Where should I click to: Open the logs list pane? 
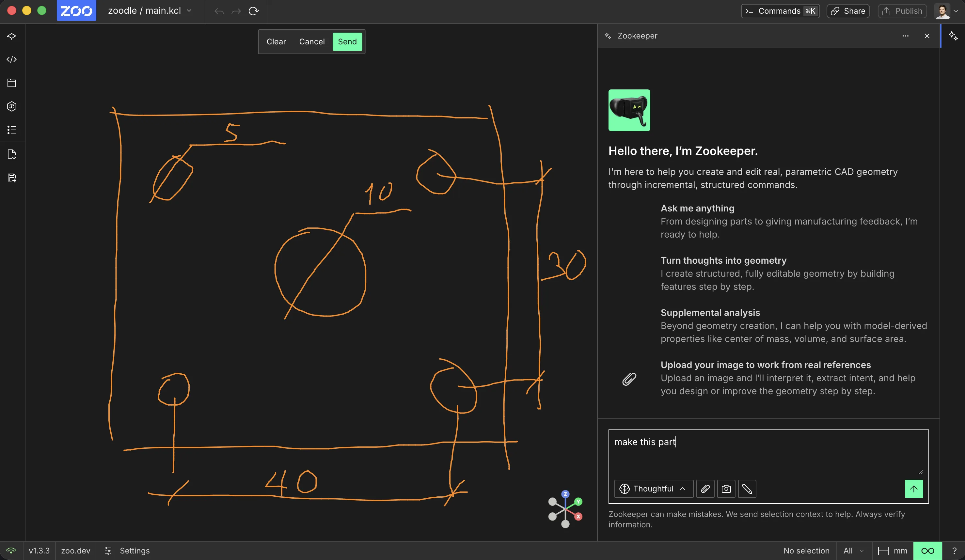[x=12, y=130]
